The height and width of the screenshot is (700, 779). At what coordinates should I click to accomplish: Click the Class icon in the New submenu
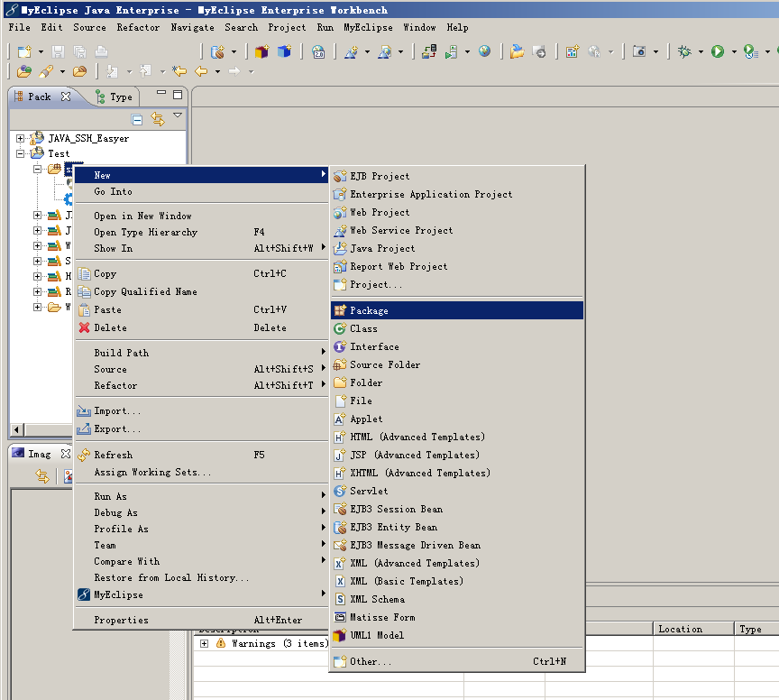(340, 329)
